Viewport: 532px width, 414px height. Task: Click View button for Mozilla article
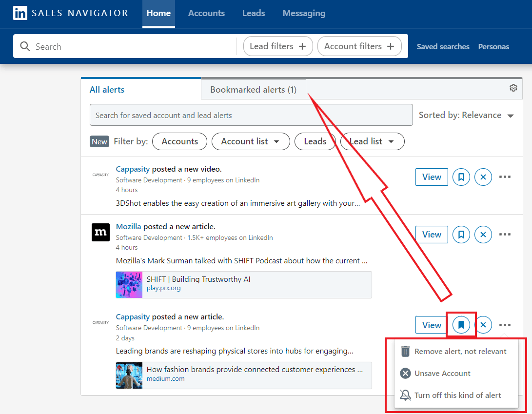pyautogui.click(x=431, y=235)
